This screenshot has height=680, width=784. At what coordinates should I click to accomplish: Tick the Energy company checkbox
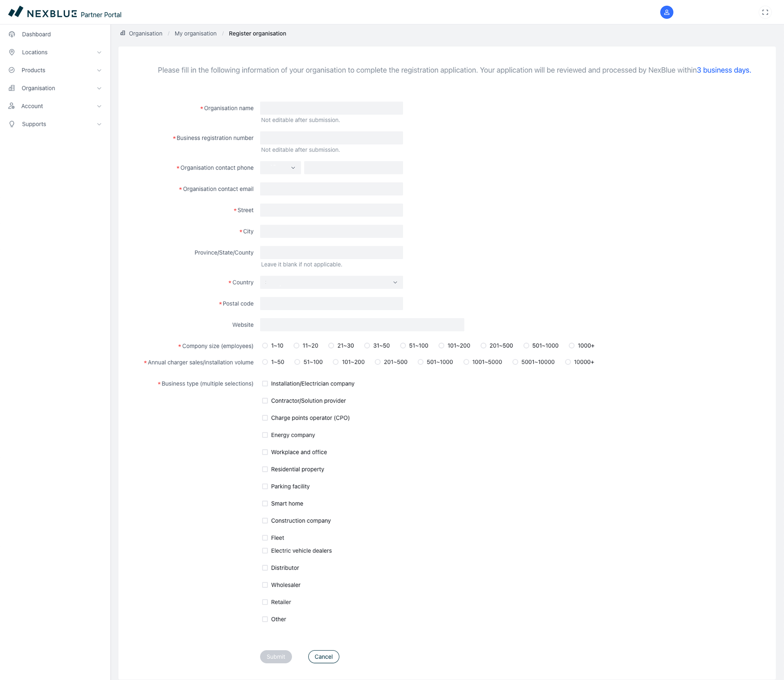(x=265, y=435)
